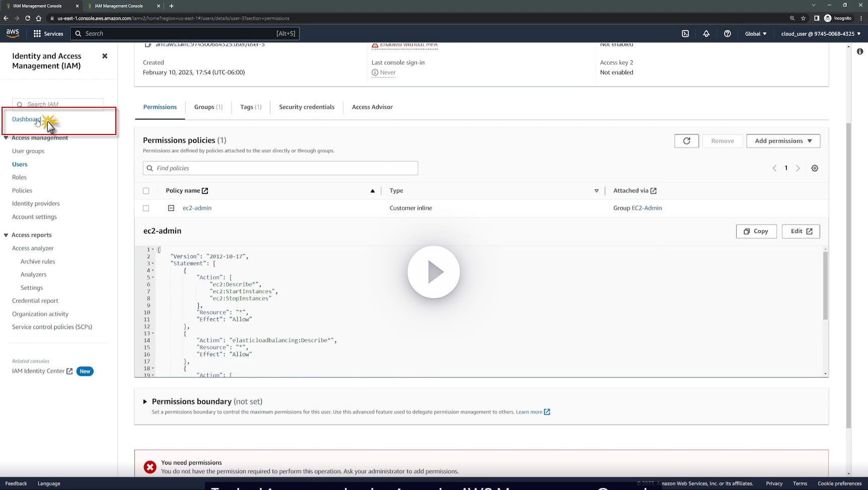
Task: Focus the Search IAM field
Action: (58, 104)
